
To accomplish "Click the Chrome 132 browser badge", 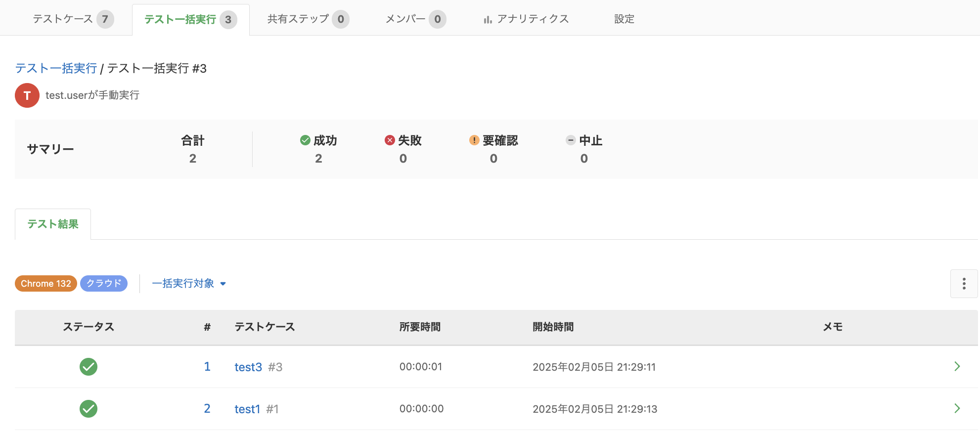I will (46, 284).
